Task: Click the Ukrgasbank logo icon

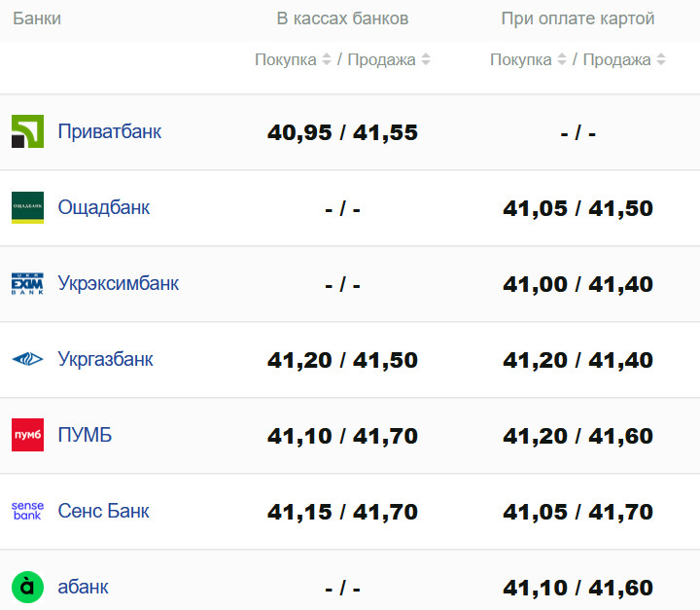Action: pyautogui.click(x=27, y=359)
